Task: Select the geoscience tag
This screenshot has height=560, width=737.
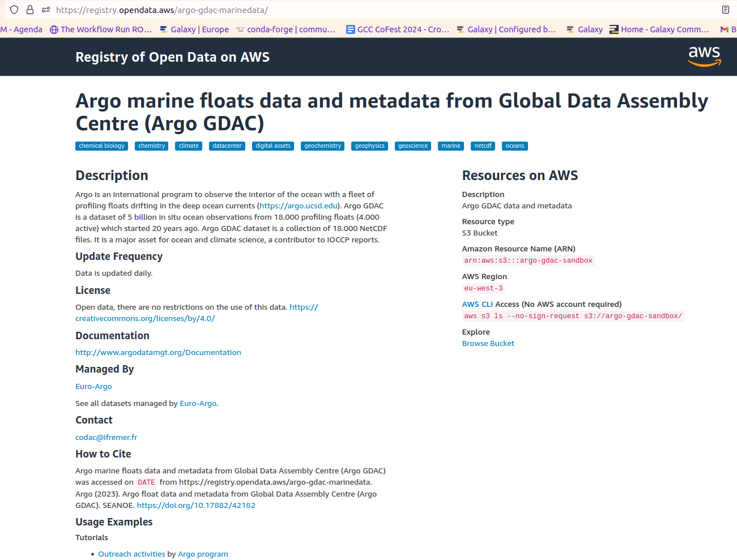Action: point(413,146)
